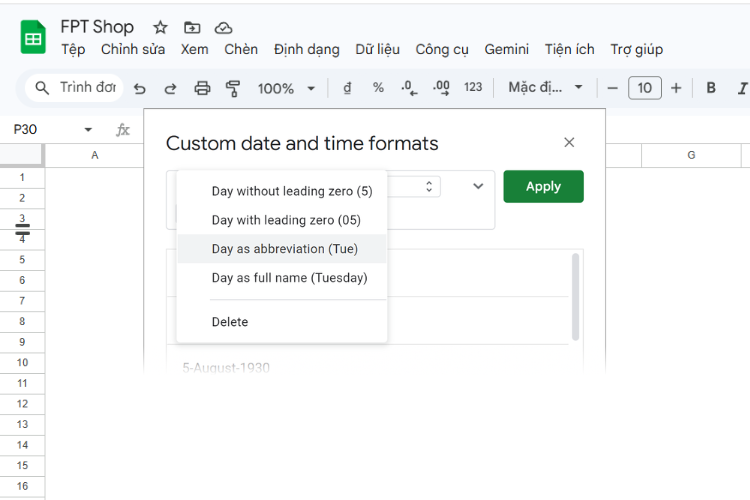Screen dimensions: 750x500
Task: Open the Dữ liệu menu
Action: pos(377,49)
